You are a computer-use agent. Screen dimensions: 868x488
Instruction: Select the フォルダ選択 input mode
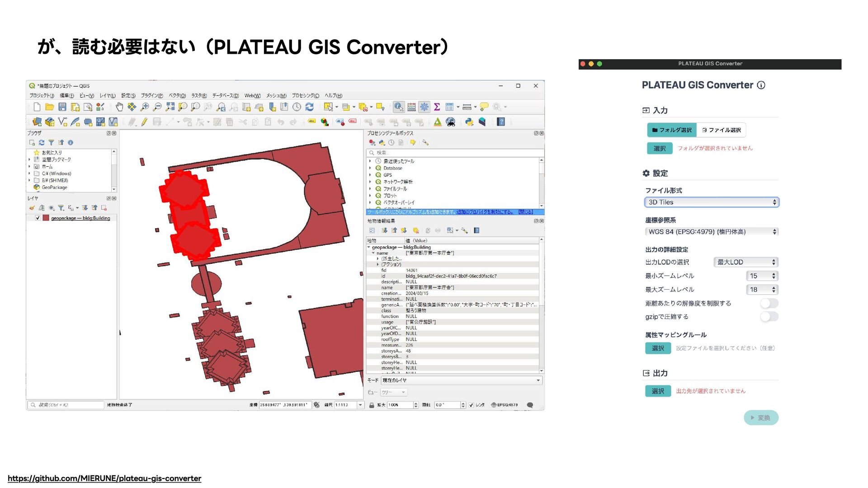(672, 130)
